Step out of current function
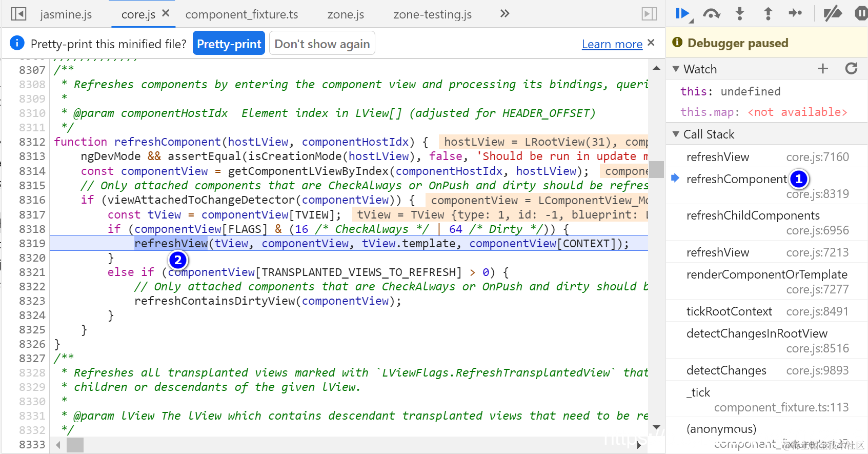Viewport: 868px width, 454px height. [768, 14]
